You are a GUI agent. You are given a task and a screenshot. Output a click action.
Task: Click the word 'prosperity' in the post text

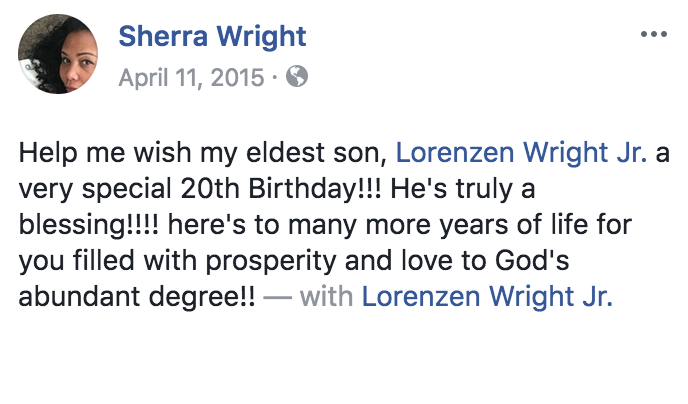tap(271, 261)
